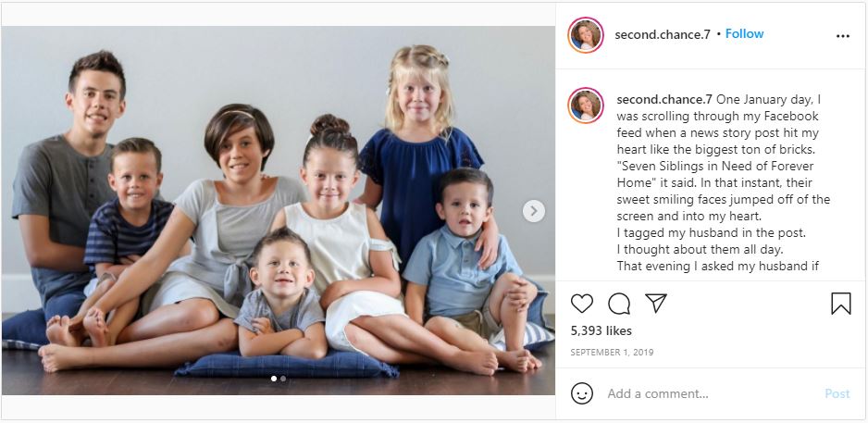Image resolution: width=868 pixels, height=423 pixels.
Task: Open second.chance.7 username in the header
Action: coord(662,34)
